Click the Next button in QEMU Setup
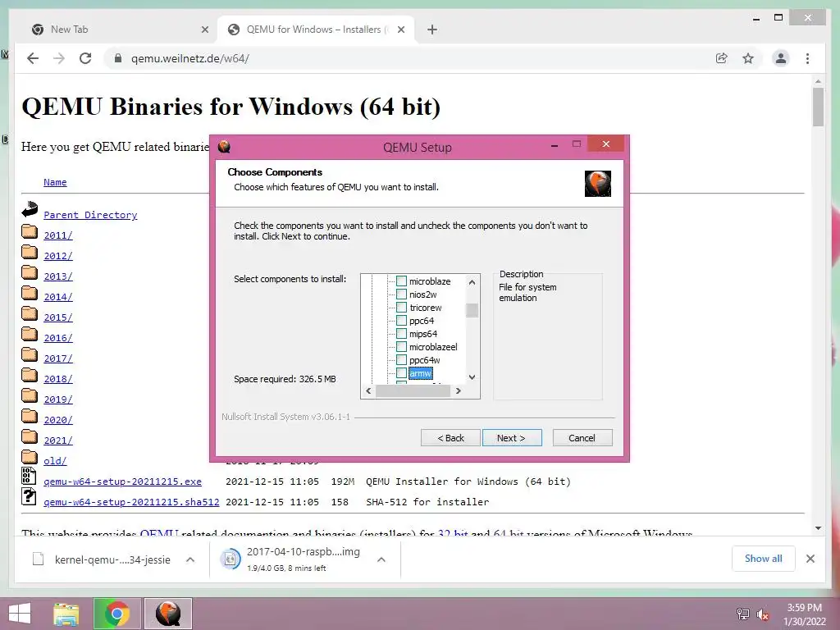Viewport: 840px width, 630px height. point(512,438)
